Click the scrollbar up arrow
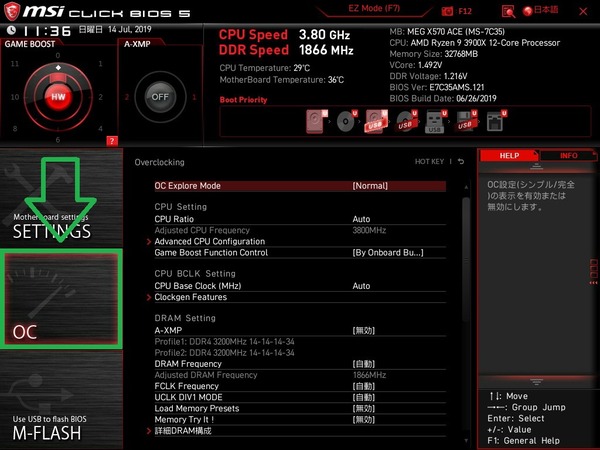The height and width of the screenshot is (450, 600). point(466,187)
